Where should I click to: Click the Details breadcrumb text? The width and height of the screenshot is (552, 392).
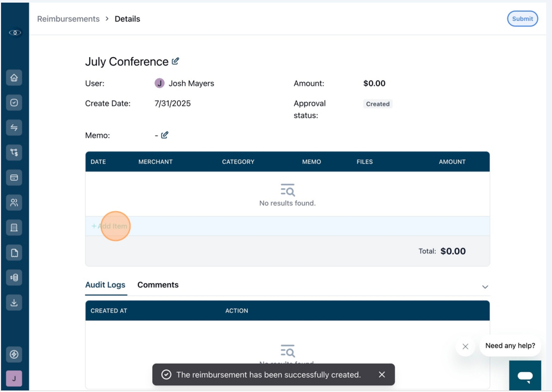pyautogui.click(x=128, y=19)
